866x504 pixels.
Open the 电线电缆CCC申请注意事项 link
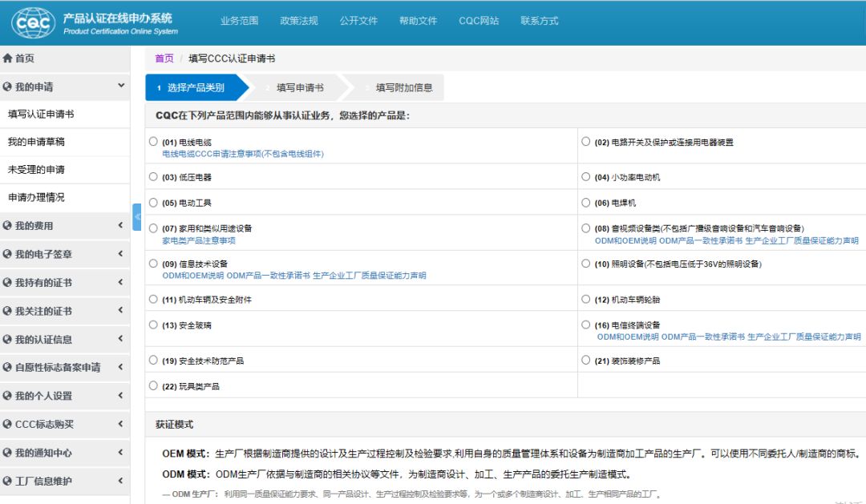[243, 154]
